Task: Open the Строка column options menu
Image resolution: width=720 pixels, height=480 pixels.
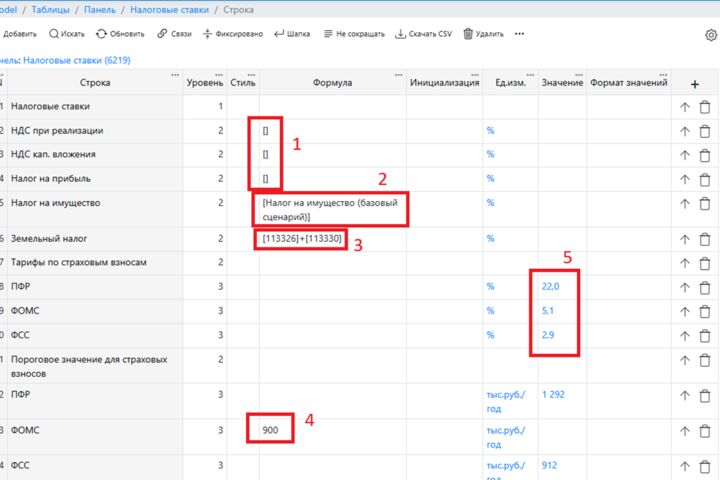Action: tap(175, 75)
